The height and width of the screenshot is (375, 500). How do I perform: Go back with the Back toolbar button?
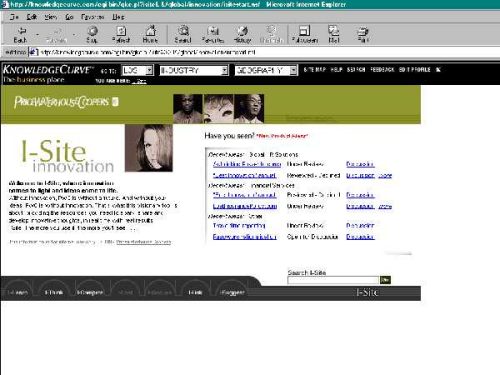point(20,35)
